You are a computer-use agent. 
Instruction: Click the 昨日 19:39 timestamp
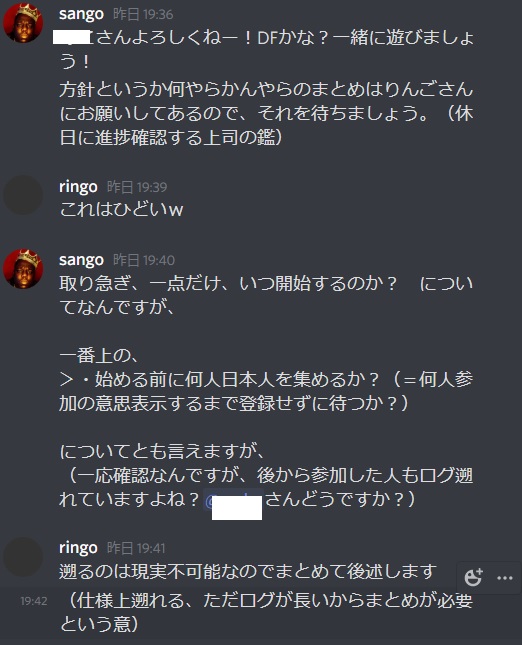(137, 187)
